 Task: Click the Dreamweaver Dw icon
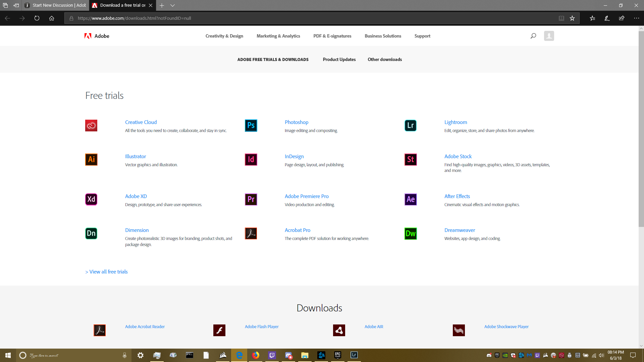point(411,234)
